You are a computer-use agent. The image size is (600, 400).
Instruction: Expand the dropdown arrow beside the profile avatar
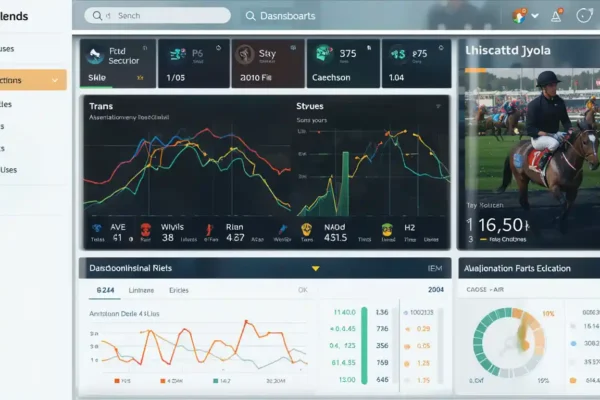tap(536, 17)
